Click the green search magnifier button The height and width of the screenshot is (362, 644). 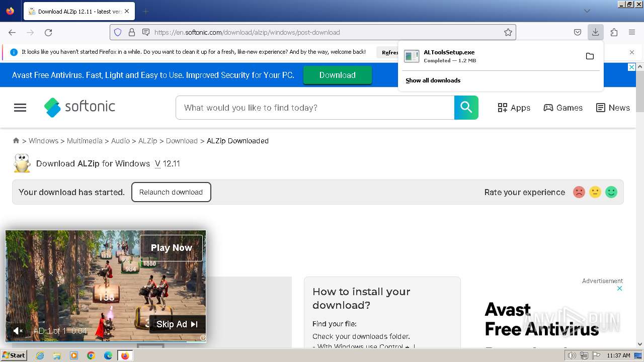coord(466,108)
